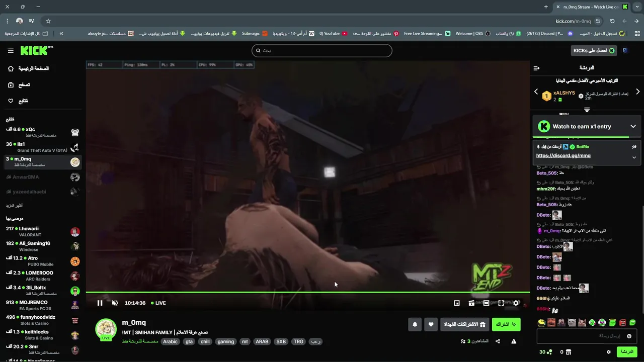The image size is (644, 362).
Task: Follow m_0mq with heart button
Action: (x=431, y=324)
